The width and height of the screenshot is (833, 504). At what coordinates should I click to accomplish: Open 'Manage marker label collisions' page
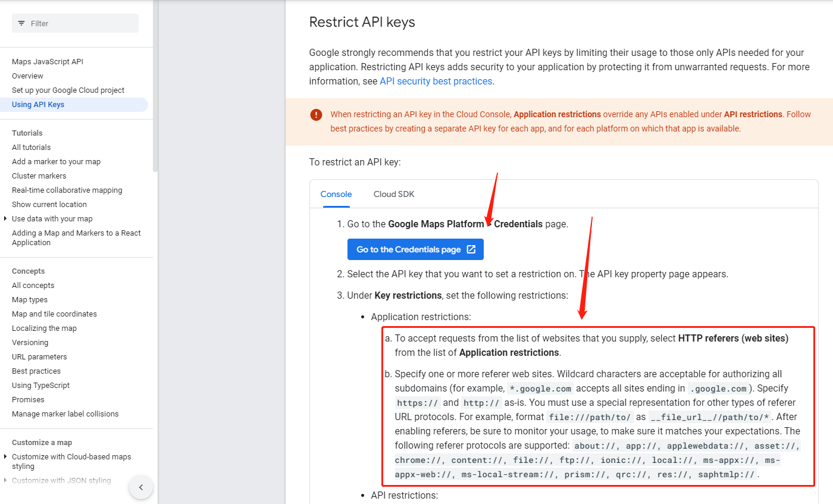[65, 414]
